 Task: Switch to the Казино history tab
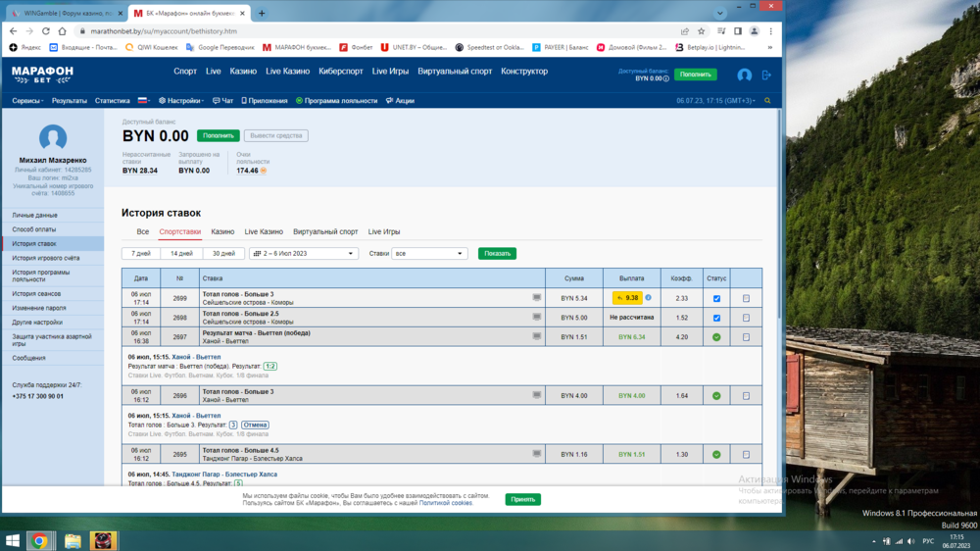click(x=222, y=232)
